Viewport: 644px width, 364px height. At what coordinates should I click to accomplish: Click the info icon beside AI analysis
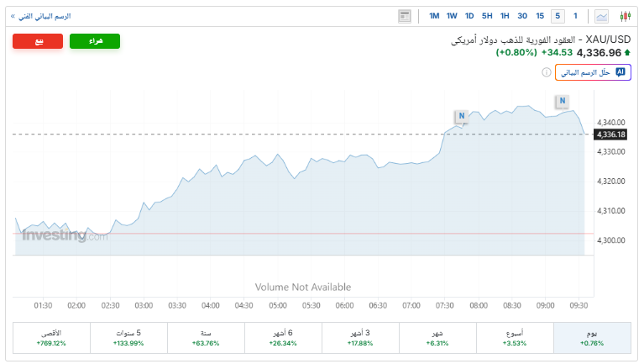[x=547, y=72]
